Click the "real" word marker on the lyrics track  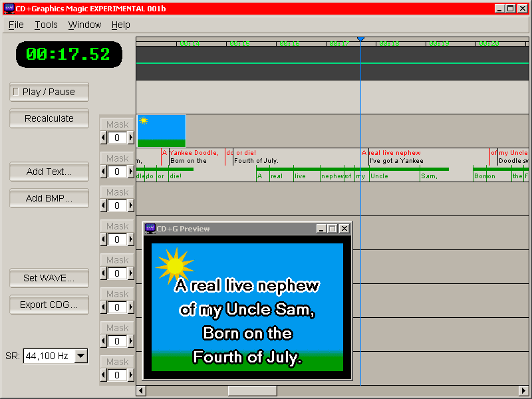tap(277, 176)
